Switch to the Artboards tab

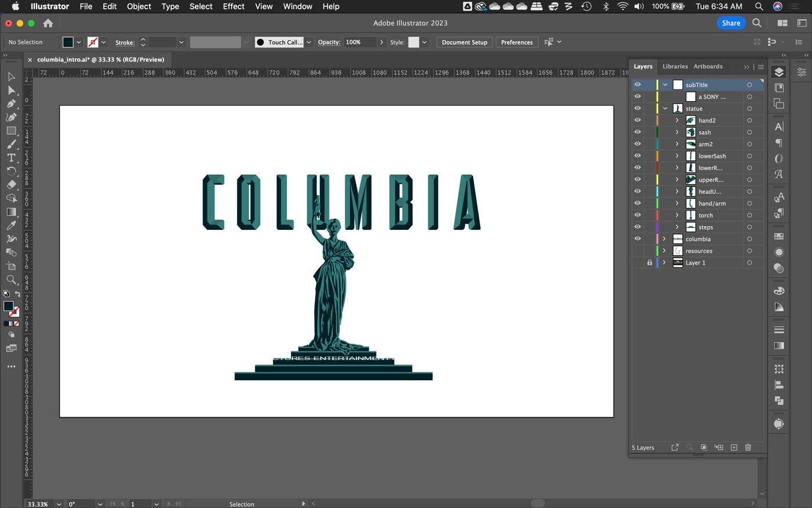[x=708, y=66]
